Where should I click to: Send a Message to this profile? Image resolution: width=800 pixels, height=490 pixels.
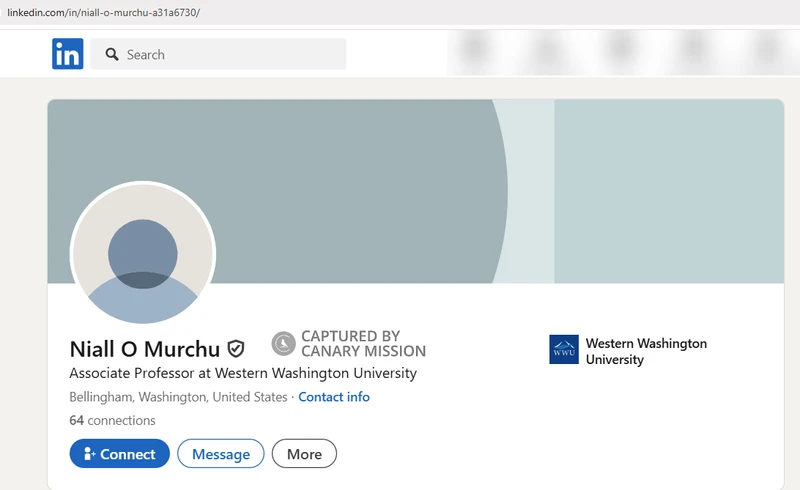221,453
